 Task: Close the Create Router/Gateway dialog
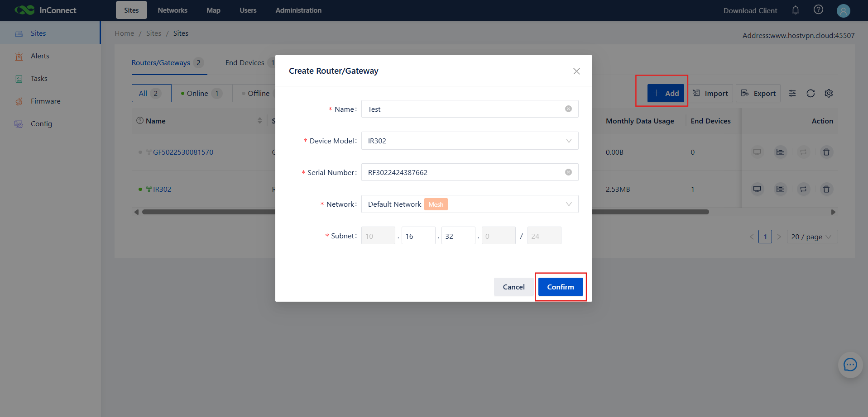pos(576,71)
